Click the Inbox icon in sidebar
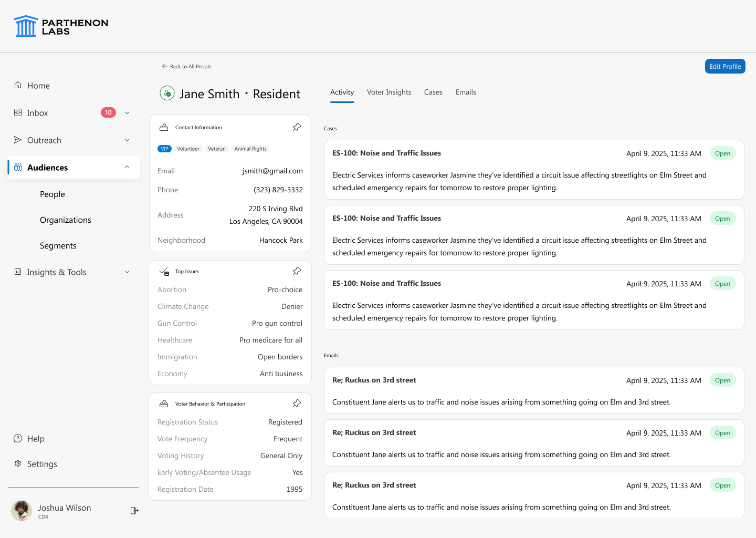756x538 pixels. tap(18, 112)
